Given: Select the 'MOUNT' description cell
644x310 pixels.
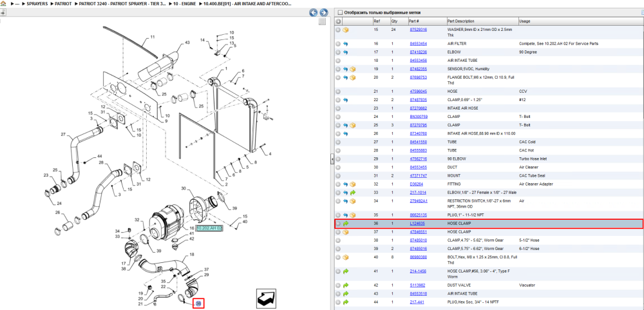Looking at the screenshot, I should (x=453, y=175).
